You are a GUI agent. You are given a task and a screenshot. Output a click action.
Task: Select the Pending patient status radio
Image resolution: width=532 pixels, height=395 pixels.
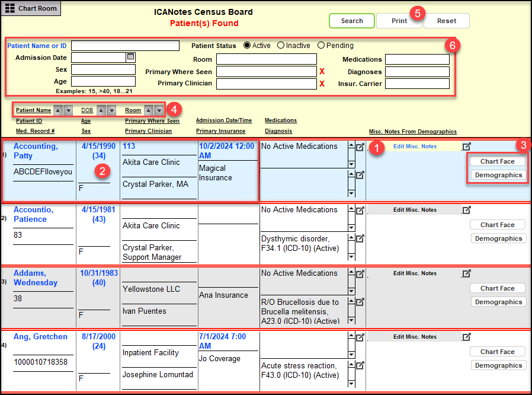click(321, 46)
